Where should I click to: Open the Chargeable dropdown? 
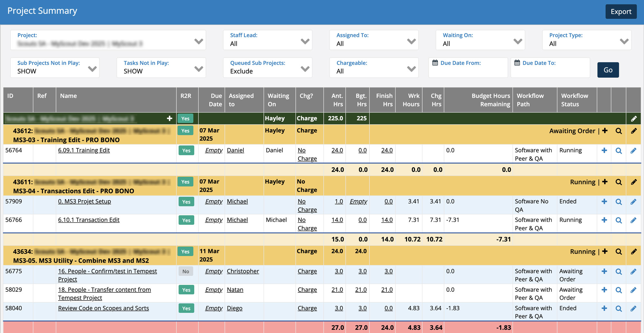point(374,68)
